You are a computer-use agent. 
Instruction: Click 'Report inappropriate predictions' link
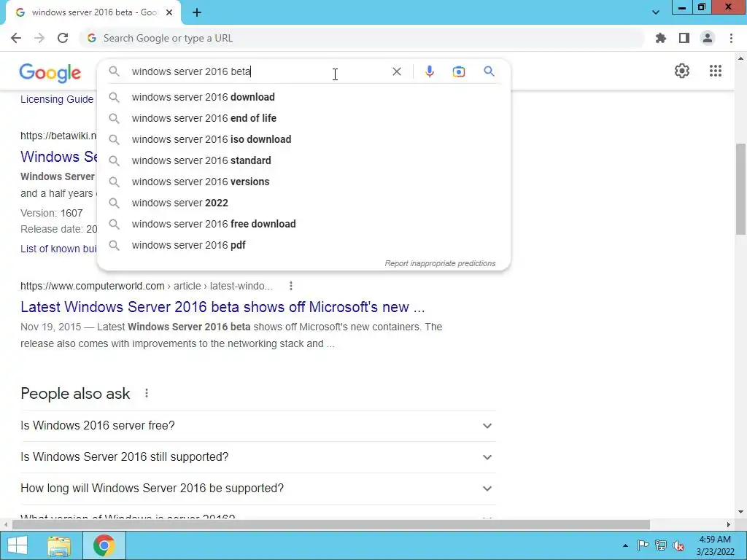440,263
